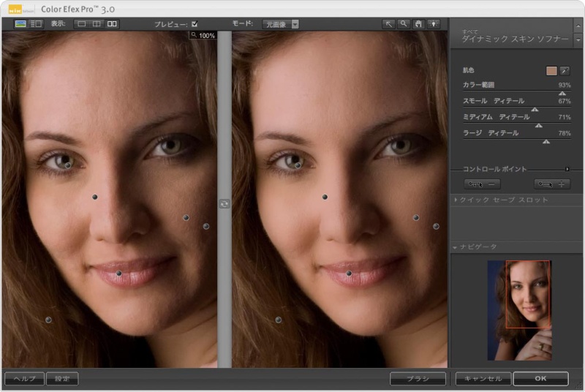The width and height of the screenshot is (585, 392).
Task: Click the 71% medium detail value
Action: tap(564, 117)
